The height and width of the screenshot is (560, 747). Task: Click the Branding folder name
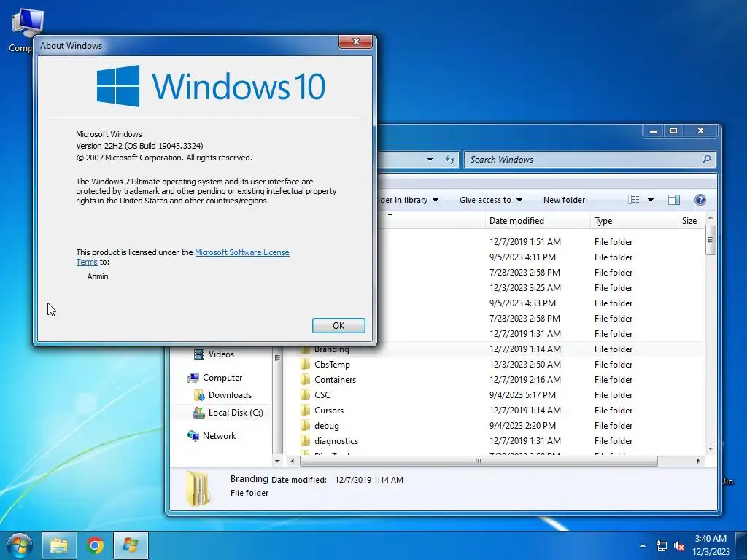click(332, 349)
